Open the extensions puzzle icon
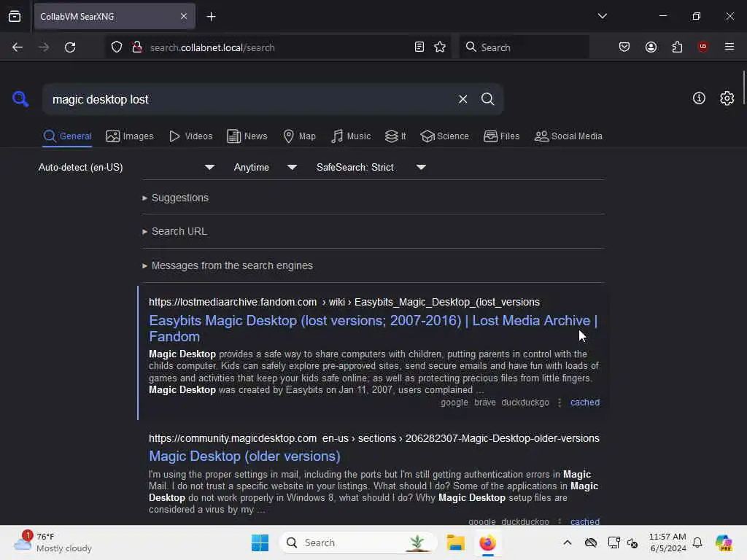 pyautogui.click(x=677, y=47)
